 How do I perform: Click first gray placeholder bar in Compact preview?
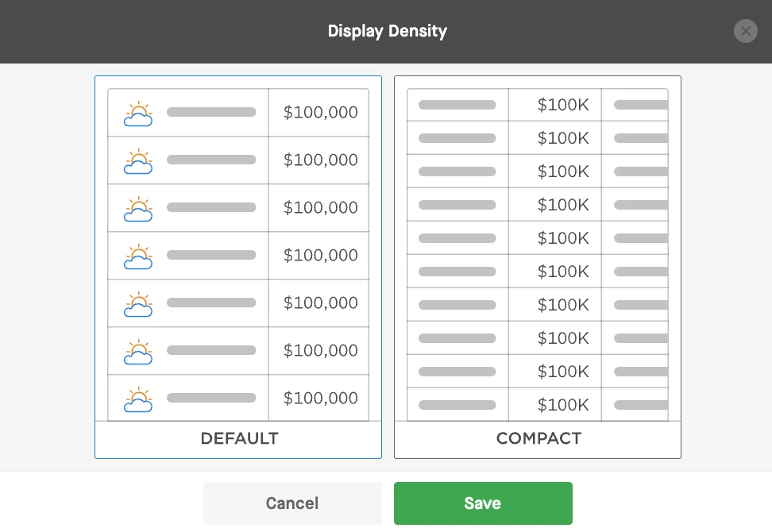click(x=457, y=105)
